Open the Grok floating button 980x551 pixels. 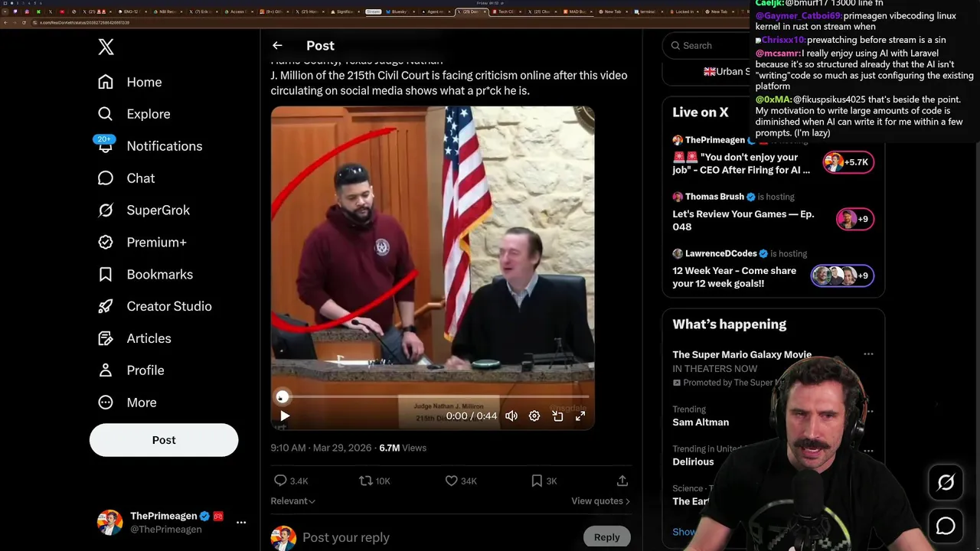click(x=946, y=482)
